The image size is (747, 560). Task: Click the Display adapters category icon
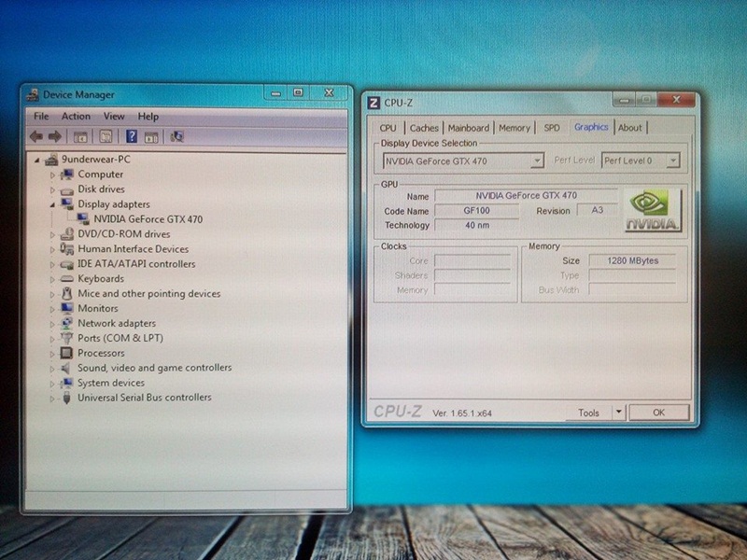click(x=66, y=203)
